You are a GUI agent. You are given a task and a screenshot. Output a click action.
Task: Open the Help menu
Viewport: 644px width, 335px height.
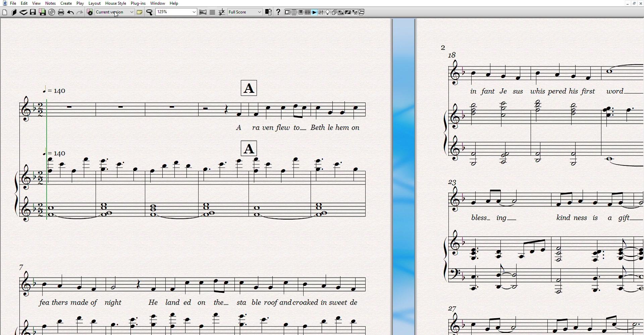(x=174, y=3)
